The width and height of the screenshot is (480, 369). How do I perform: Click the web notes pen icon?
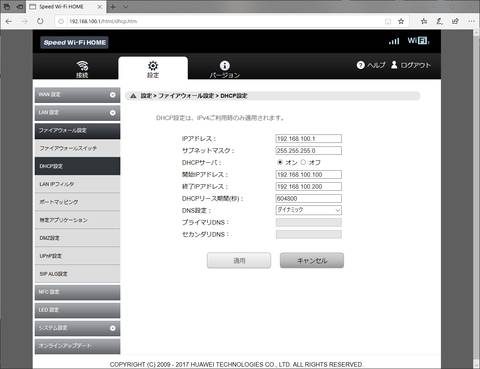(440, 21)
